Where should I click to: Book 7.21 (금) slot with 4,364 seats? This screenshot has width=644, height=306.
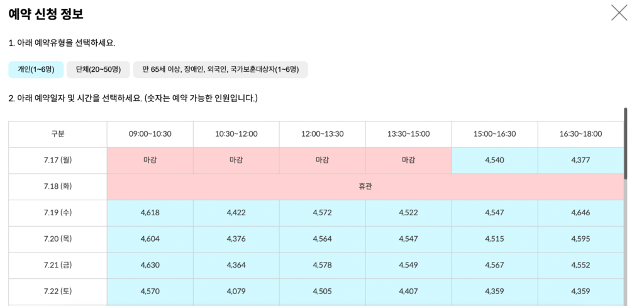pos(236,266)
